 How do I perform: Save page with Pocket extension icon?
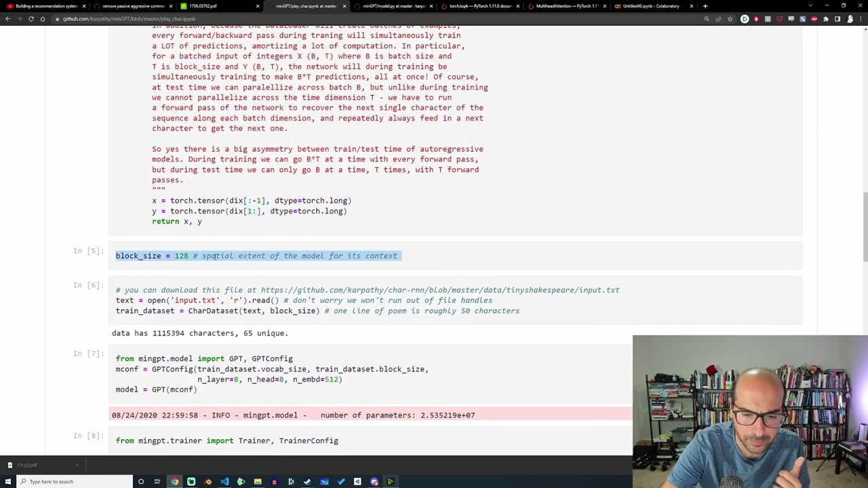click(x=779, y=19)
